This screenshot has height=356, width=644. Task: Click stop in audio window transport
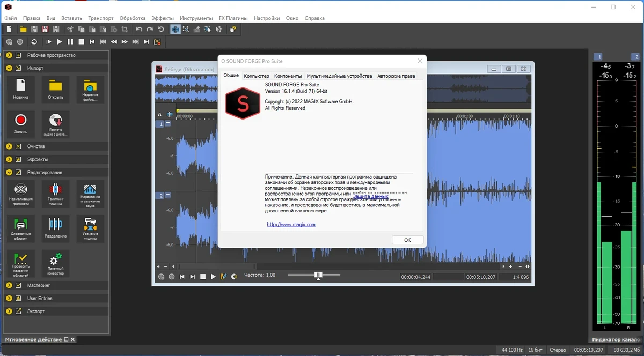pyautogui.click(x=203, y=277)
